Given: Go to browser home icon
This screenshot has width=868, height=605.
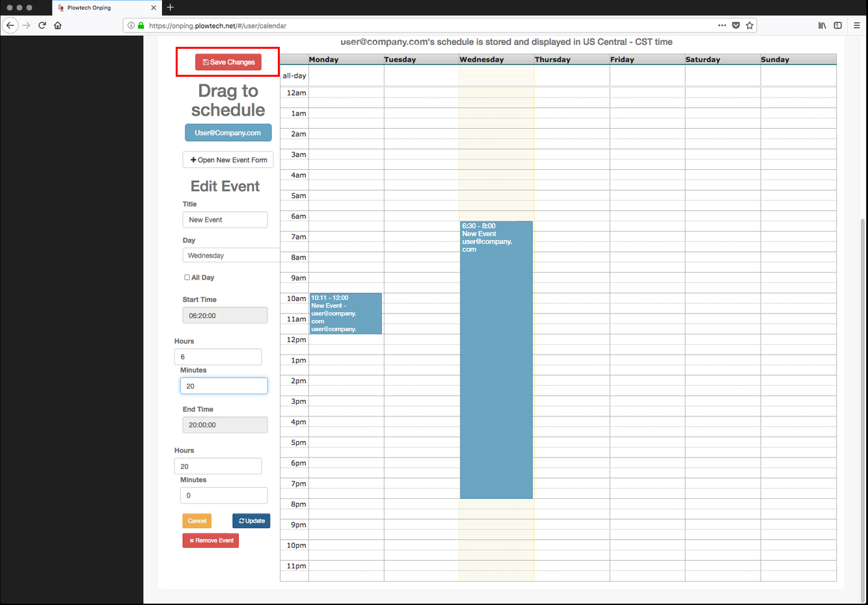Looking at the screenshot, I should [58, 25].
